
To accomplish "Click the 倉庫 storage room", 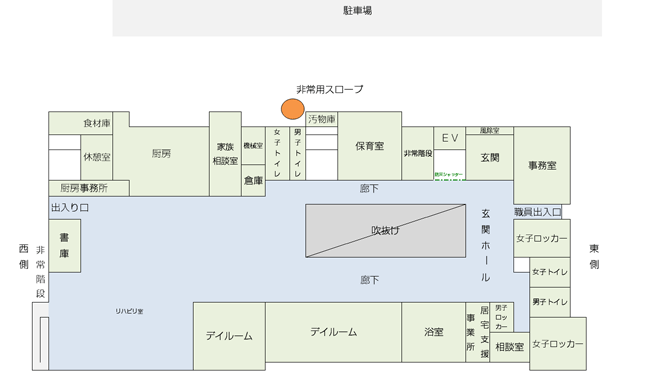I will point(253,180).
